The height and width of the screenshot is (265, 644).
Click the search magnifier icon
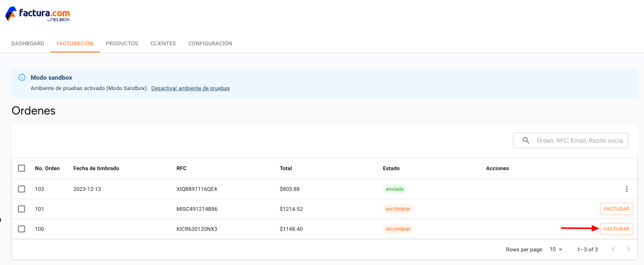[x=526, y=140]
